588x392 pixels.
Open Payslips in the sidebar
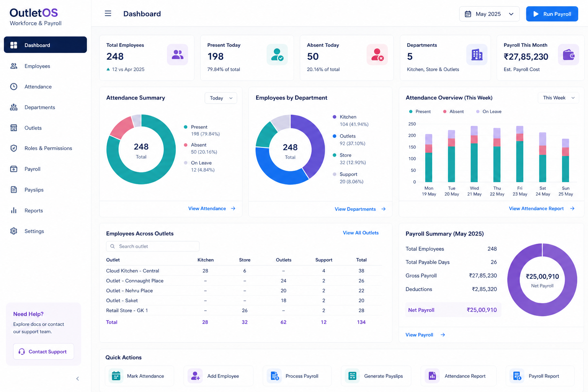pos(45,189)
